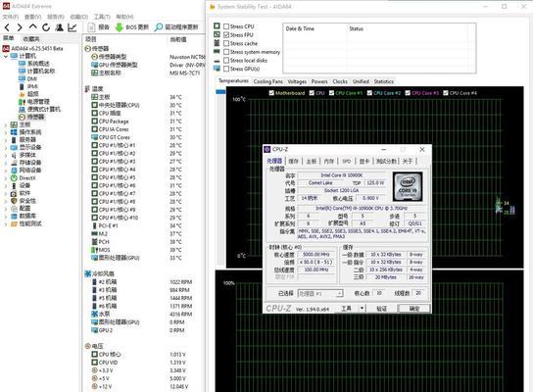
Task: Expand the 主板 tree node arrow
Action: coord(6,124)
